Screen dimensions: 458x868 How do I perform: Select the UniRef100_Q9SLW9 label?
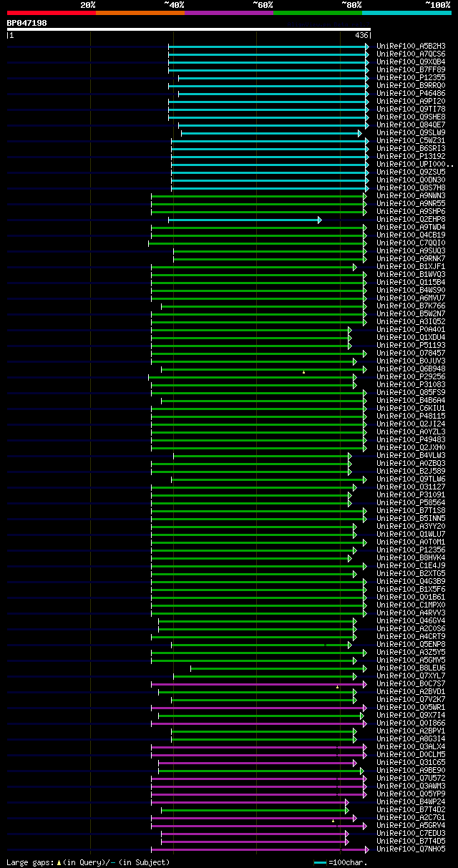pyautogui.click(x=411, y=132)
